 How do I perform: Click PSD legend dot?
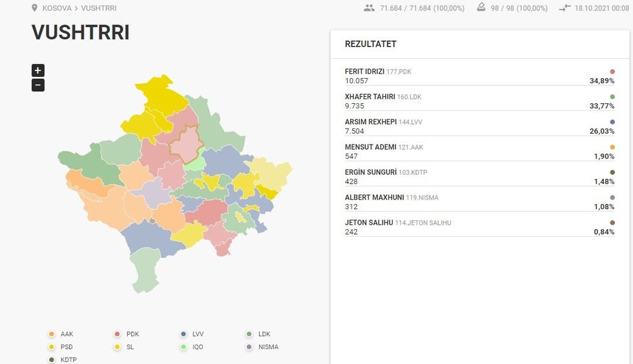point(51,347)
